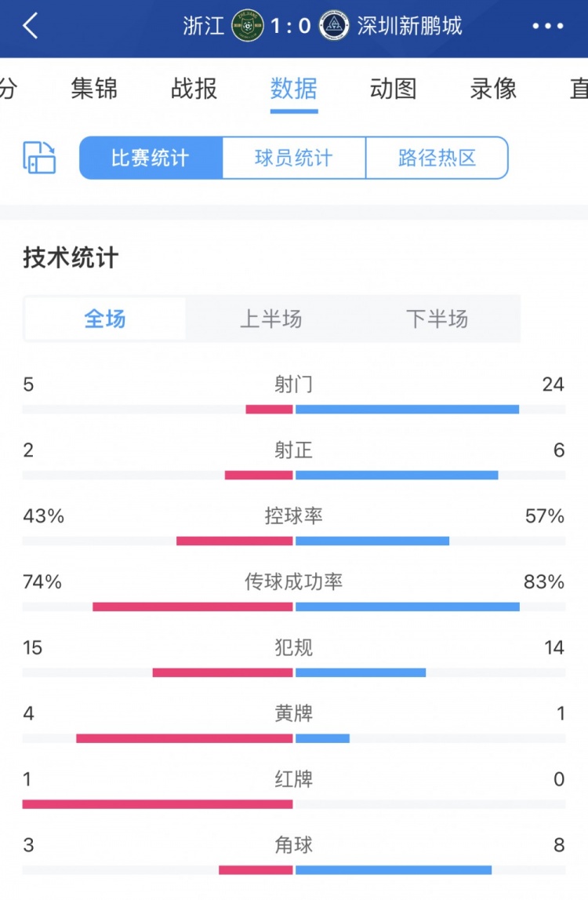588x900 pixels.
Task: Open the 数据 tab
Action: 294,89
